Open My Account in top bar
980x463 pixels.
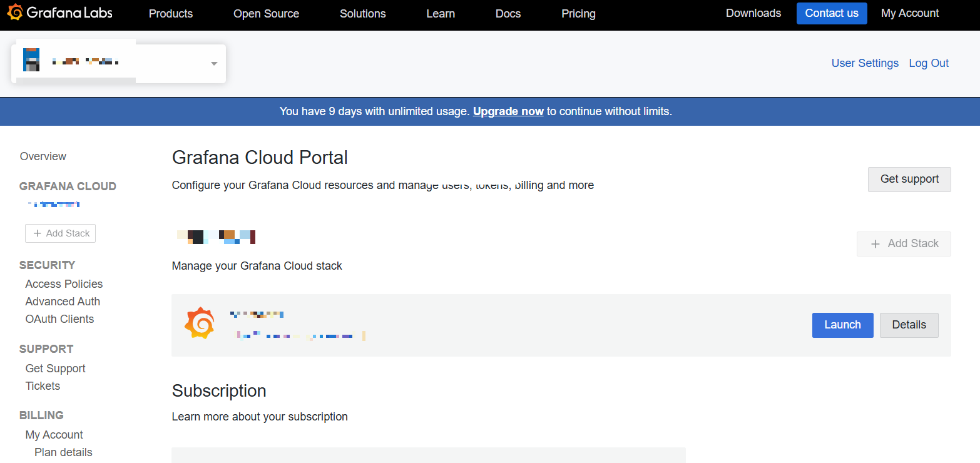910,13
